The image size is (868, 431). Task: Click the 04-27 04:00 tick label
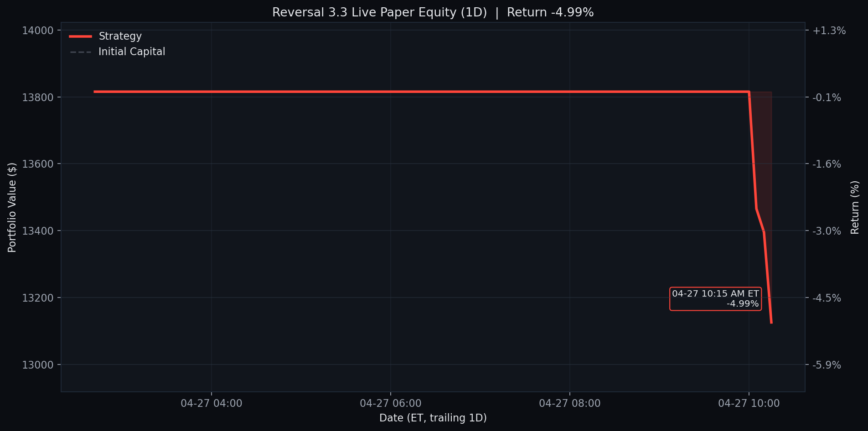click(211, 403)
